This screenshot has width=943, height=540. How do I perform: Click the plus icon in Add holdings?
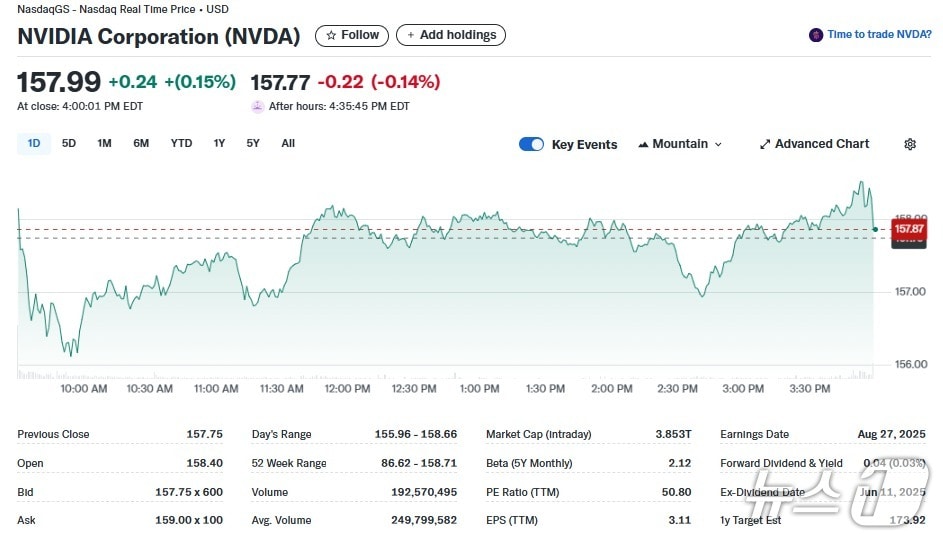point(410,35)
